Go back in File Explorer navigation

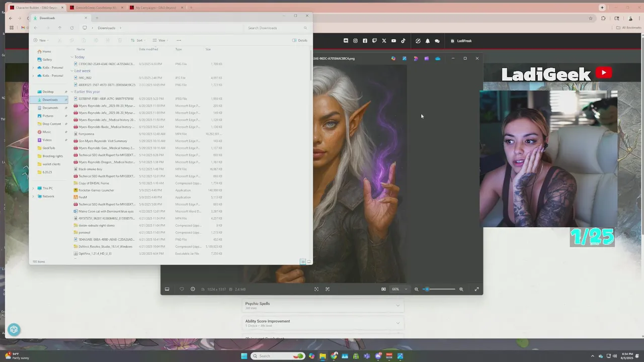pos(35,28)
